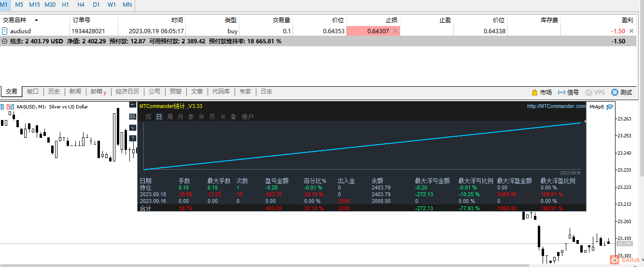
Task: Click the MTCommander question mark help button
Action: pyautogui.click(x=133, y=139)
